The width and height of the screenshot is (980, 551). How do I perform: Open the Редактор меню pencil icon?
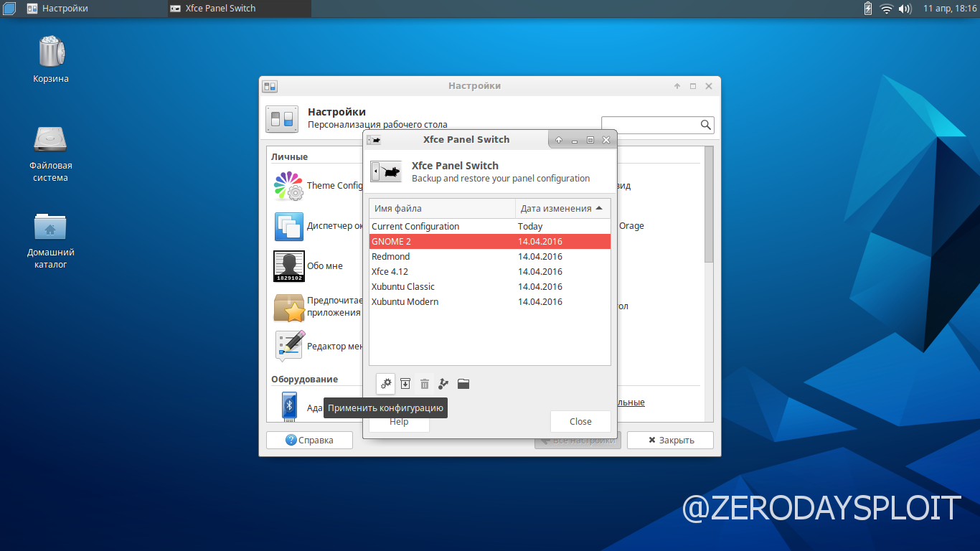coord(288,347)
